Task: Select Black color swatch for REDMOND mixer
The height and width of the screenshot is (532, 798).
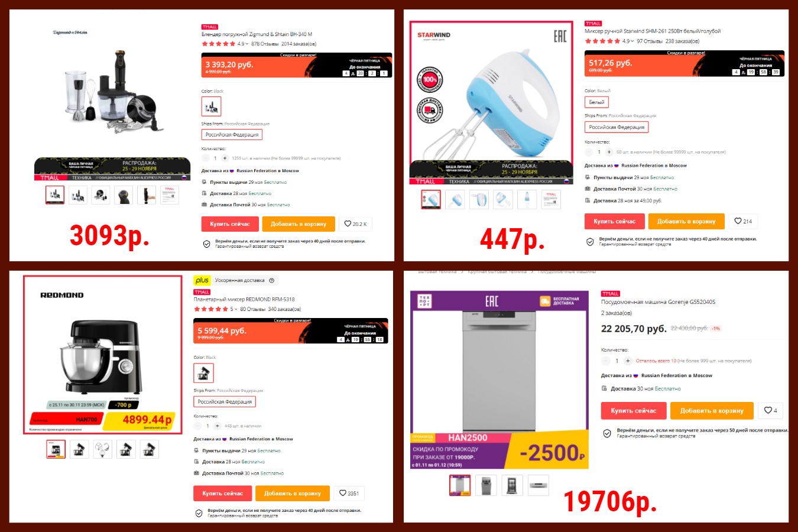Action: [203, 373]
